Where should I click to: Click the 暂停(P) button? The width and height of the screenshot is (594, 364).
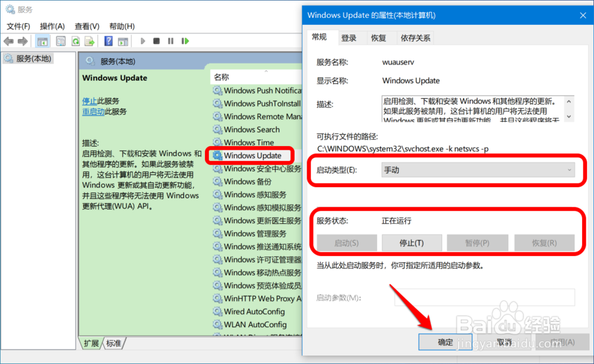[478, 243]
